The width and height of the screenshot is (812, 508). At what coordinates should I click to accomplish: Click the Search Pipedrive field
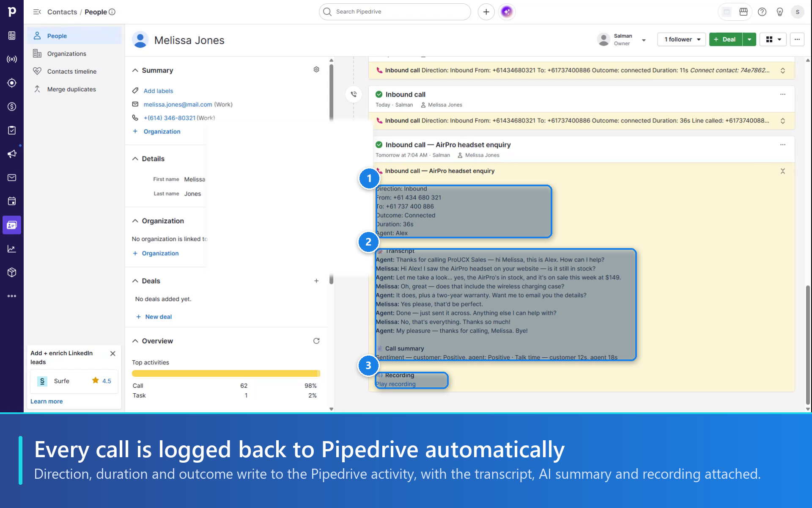(x=395, y=12)
